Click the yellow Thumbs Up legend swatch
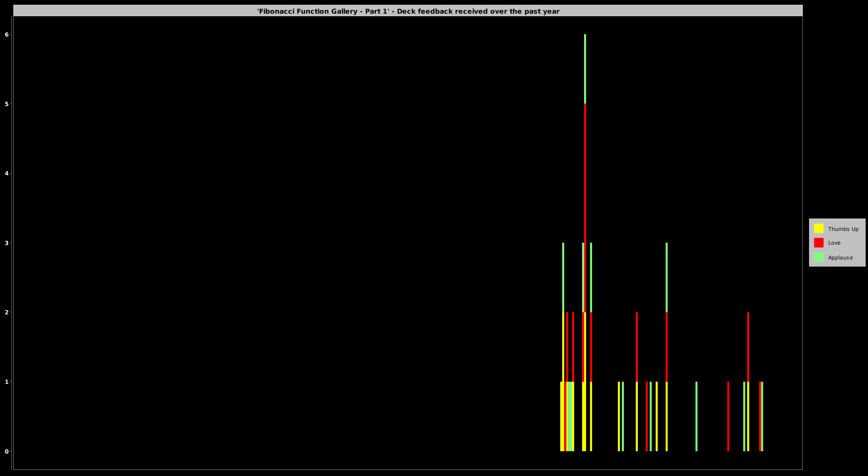 pos(819,228)
